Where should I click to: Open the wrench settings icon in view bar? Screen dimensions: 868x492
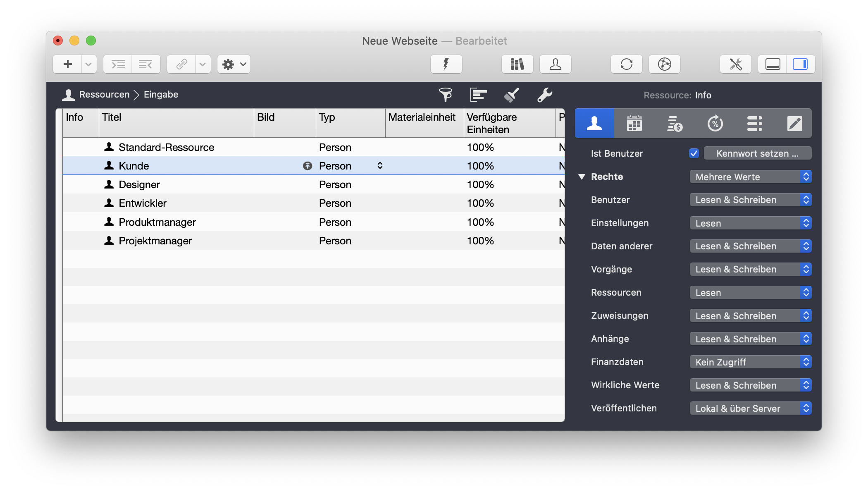[x=544, y=95]
